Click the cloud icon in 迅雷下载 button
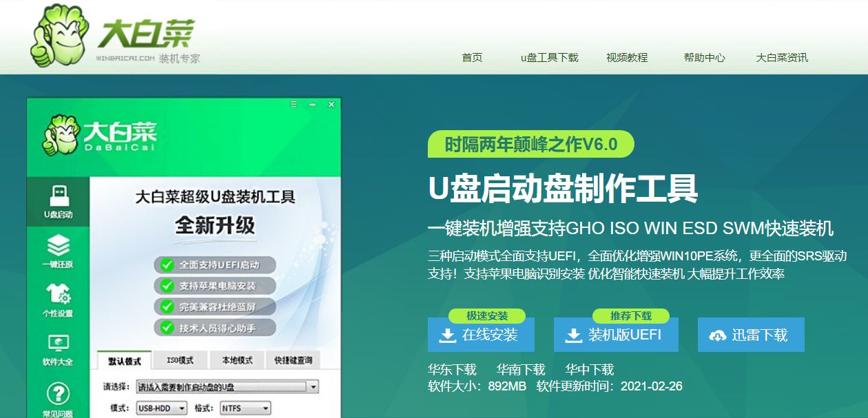868x418 pixels. 718,335
